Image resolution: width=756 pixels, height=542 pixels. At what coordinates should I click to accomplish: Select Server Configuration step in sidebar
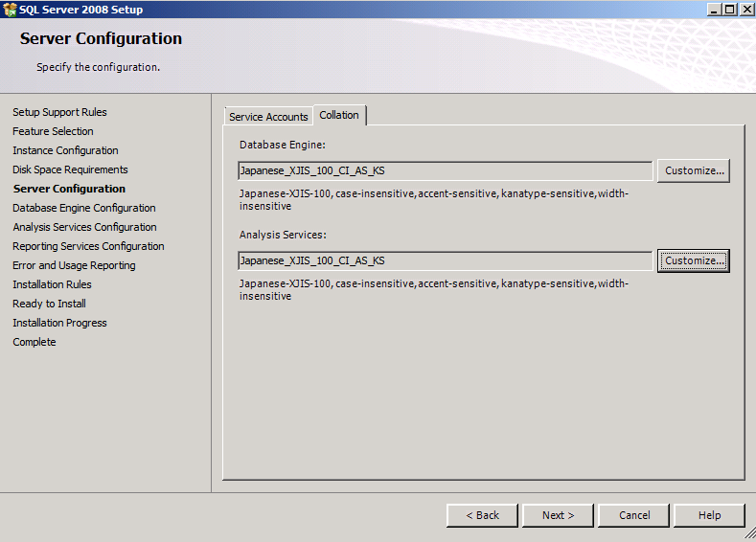pyautogui.click(x=69, y=189)
